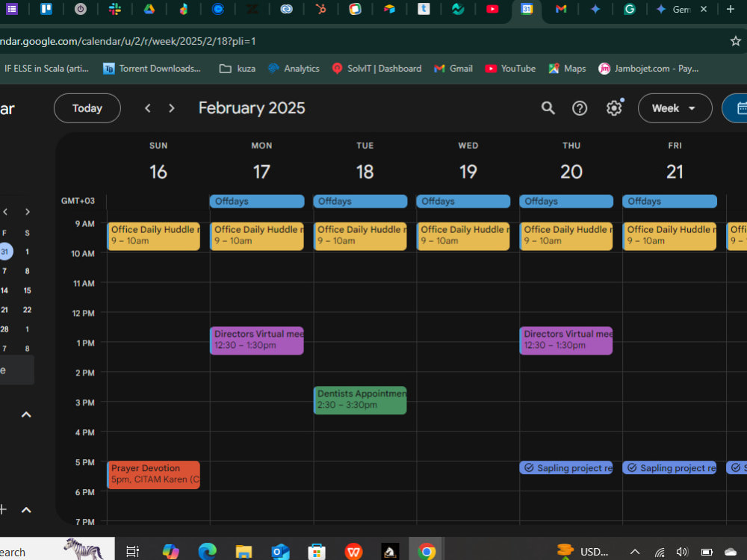
Task: Click the Today button
Action: [x=87, y=108]
